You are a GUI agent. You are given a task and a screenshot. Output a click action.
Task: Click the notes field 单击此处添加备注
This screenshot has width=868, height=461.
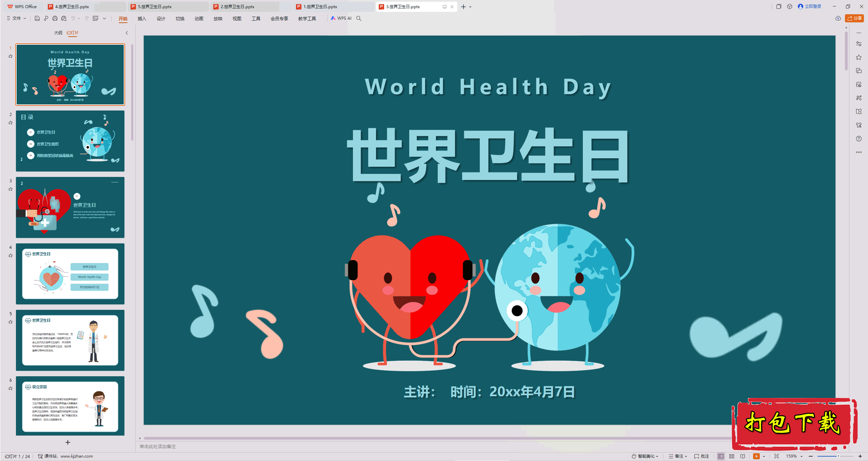[158, 446]
